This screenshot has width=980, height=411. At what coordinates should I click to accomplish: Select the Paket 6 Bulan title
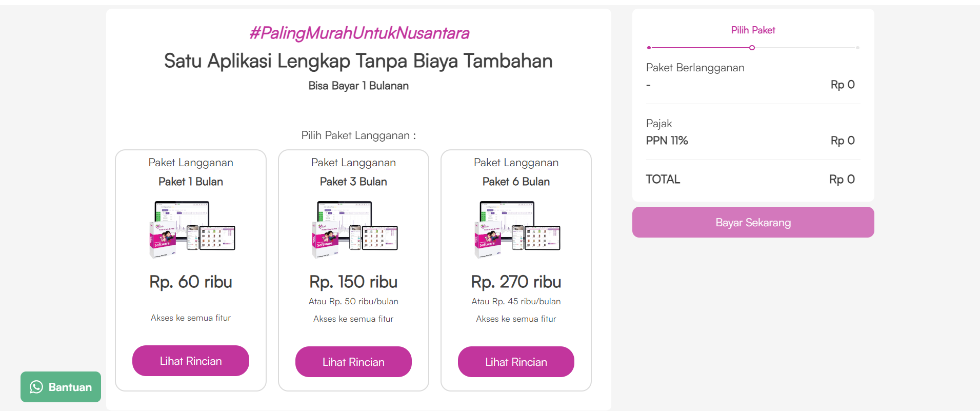pos(516,182)
